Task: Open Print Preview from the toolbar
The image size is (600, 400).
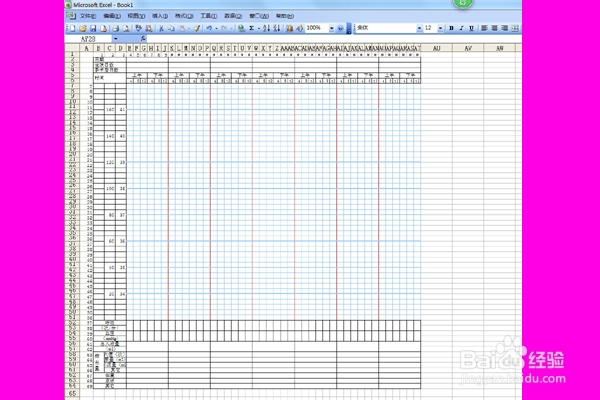Action: coord(126,28)
